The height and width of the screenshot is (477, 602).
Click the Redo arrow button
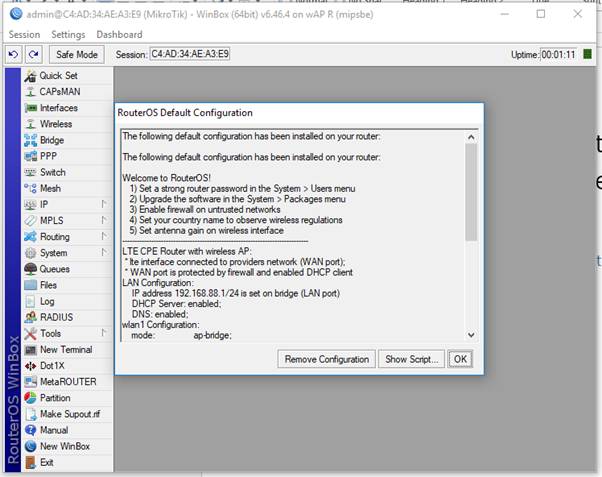click(34, 55)
